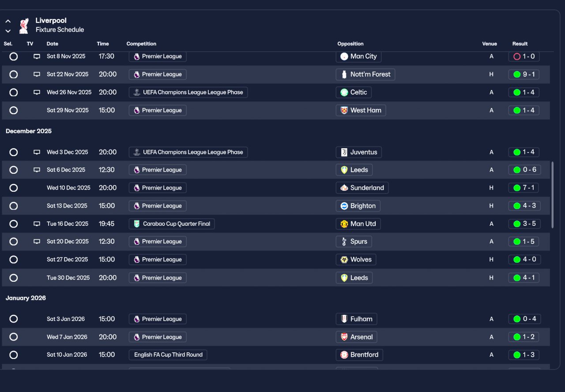The width and height of the screenshot is (565, 392).
Task: View the 7 - 1 result against Sunderland
Action: tap(524, 188)
